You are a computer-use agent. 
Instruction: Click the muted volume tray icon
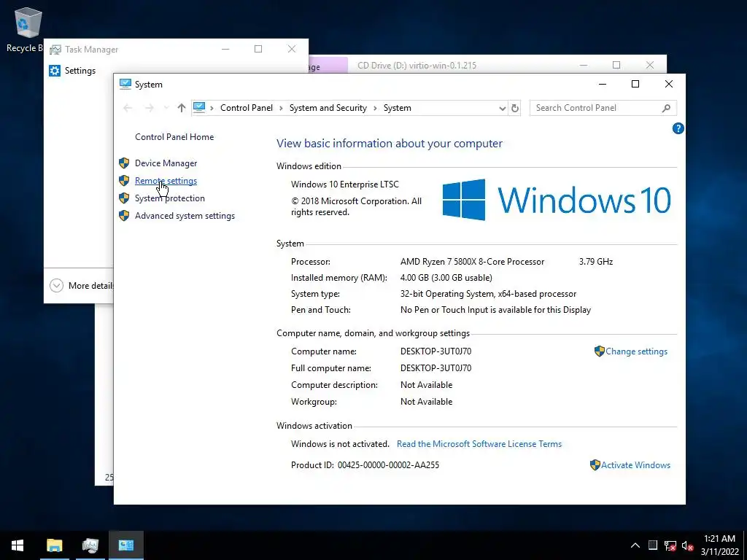[x=687, y=545]
